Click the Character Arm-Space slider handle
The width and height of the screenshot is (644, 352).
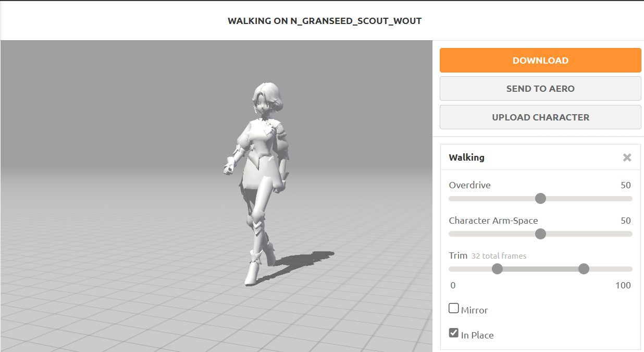(540, 234)
